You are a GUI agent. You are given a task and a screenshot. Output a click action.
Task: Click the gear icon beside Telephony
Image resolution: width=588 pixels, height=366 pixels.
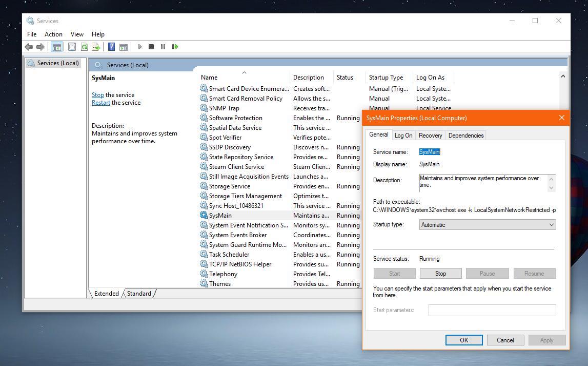204,274
